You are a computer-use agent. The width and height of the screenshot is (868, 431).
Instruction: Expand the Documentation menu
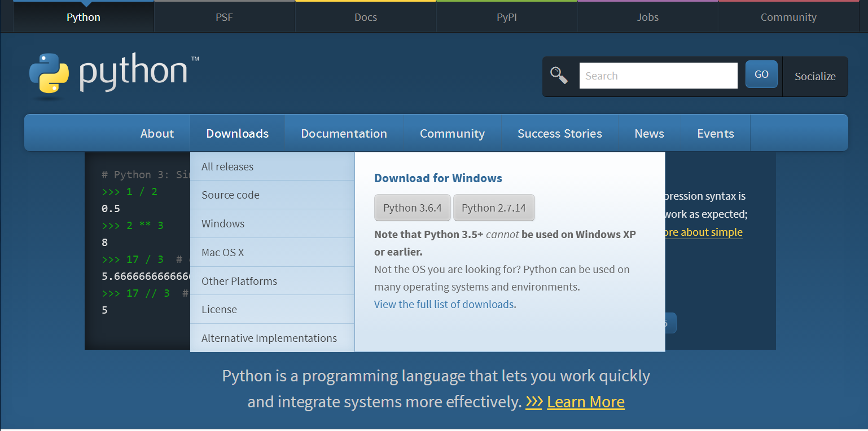(x=344, y=134)
